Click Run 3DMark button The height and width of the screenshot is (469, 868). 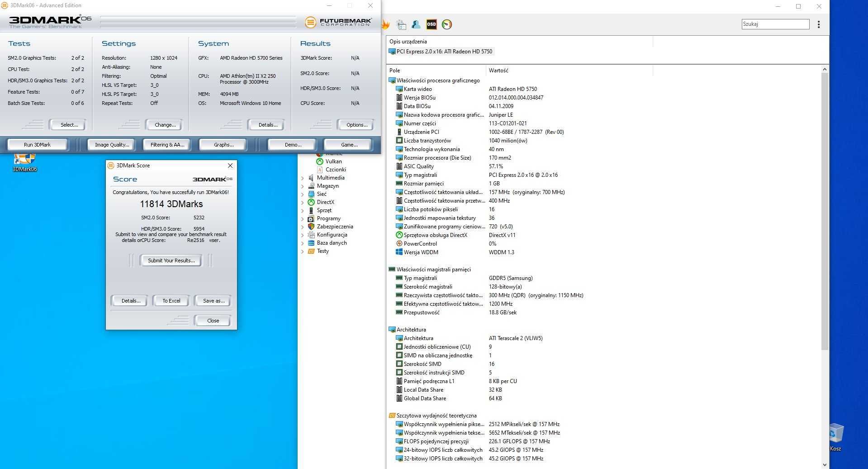(37, 145)
